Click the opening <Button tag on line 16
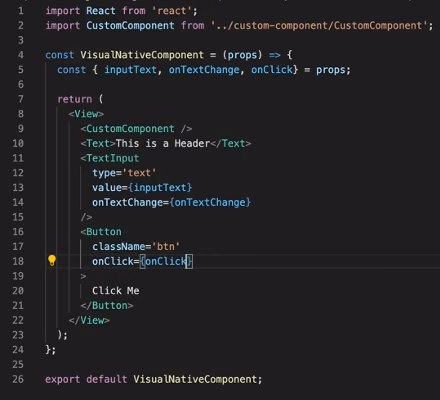Image resolution: width=440 pixels, height=400 pixels. point(101,231)
